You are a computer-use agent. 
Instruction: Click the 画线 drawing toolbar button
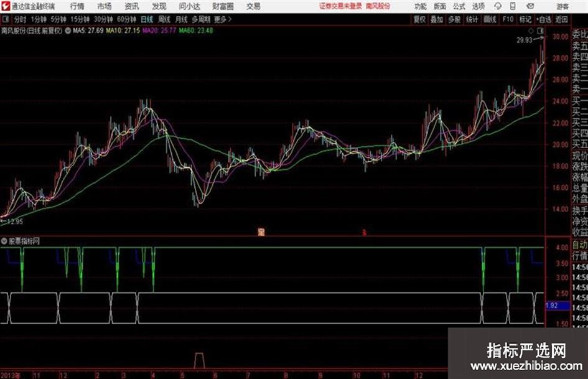click(x=490, y=19)
